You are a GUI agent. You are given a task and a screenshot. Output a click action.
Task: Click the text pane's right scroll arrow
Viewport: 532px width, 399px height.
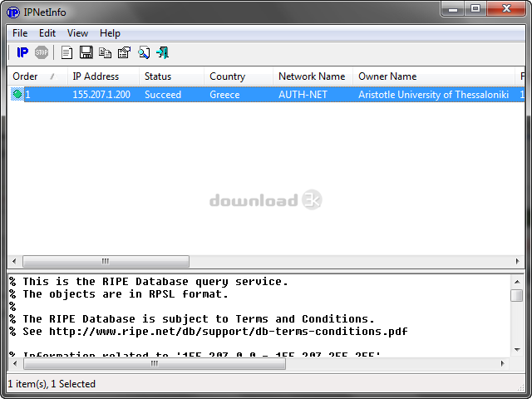[502, 364]
